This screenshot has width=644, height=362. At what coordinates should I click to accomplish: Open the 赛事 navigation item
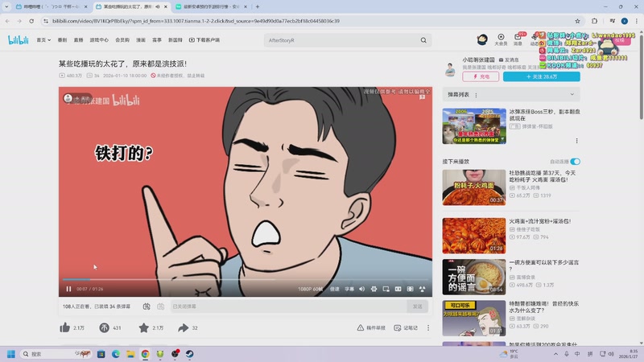pyautogui.click(x=157, y=39)
